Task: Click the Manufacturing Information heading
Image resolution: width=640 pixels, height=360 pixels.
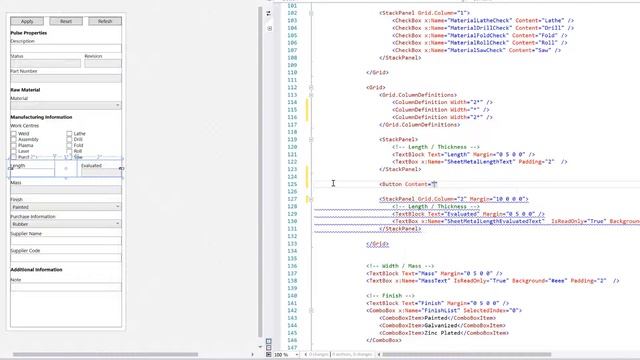Action: click(41, 117)
